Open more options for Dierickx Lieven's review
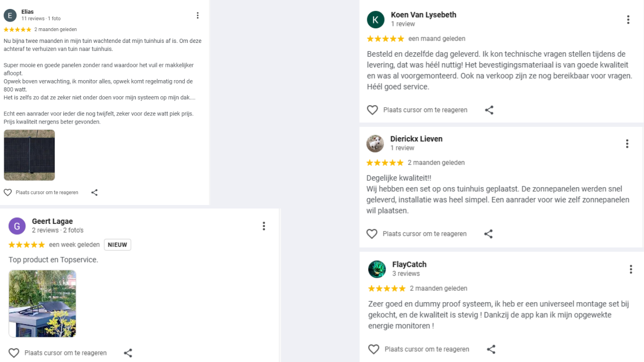 tap(627, 144)
